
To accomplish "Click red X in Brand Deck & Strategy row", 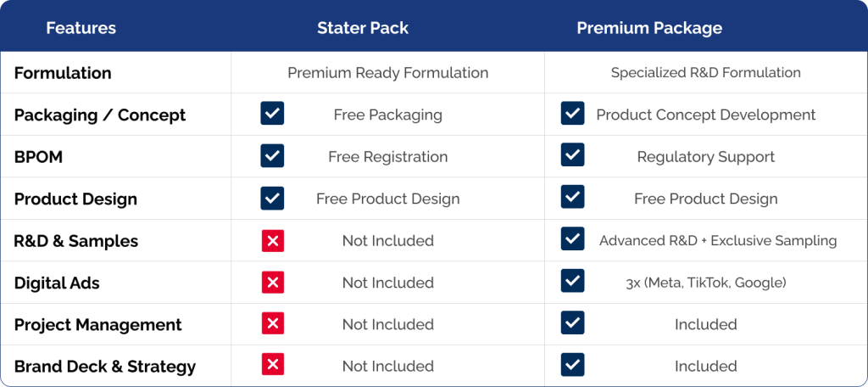I will (x=272, y=365).
